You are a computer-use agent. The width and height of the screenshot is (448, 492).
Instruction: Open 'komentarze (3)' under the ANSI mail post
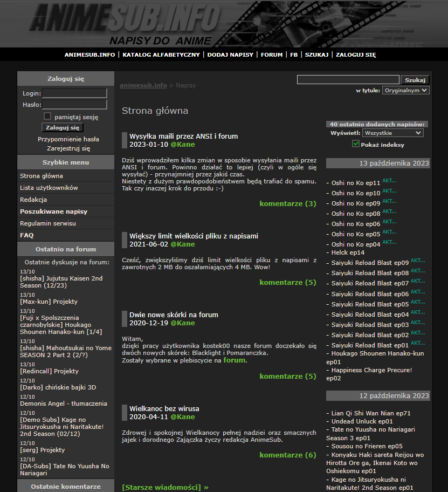tap(288, 204)
